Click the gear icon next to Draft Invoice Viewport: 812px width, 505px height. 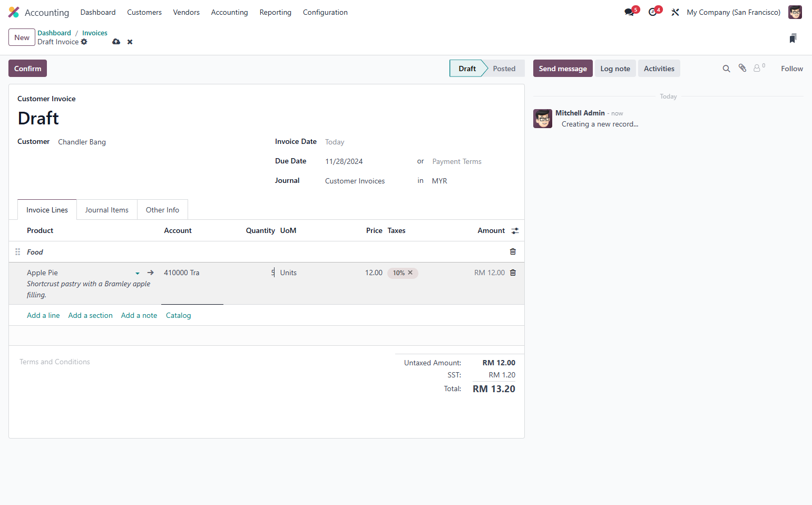pos(84,42)
